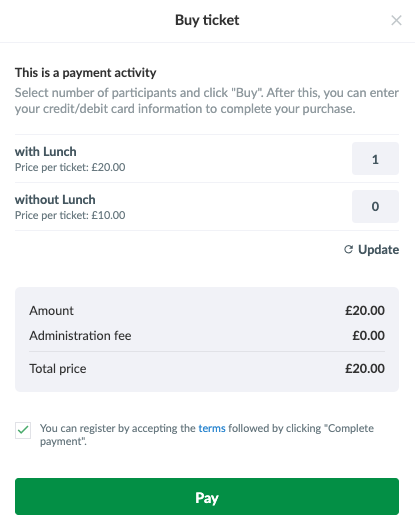Click the Total price value £20.00

tap(365, 368)
